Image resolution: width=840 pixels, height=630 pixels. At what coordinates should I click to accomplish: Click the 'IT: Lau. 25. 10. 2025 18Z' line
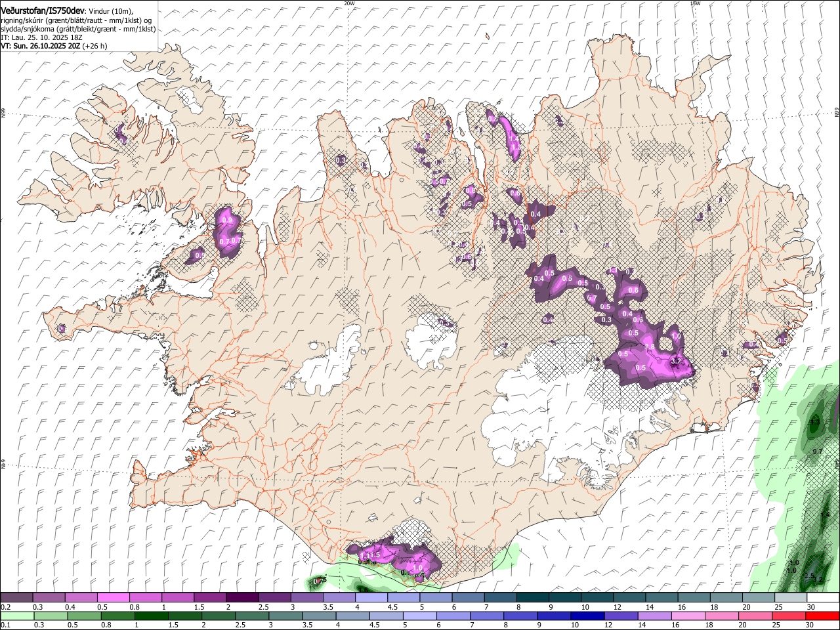coord(41,37)
